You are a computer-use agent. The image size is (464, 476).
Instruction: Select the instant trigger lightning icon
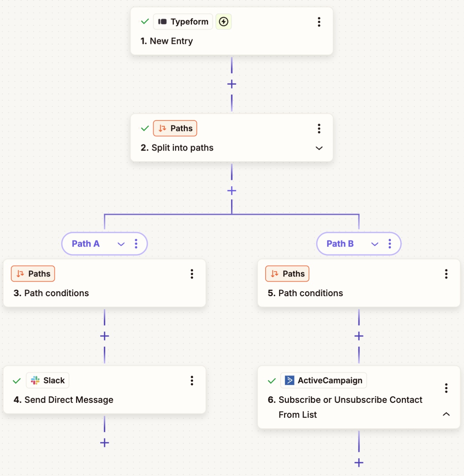click(x=223, y=21)
